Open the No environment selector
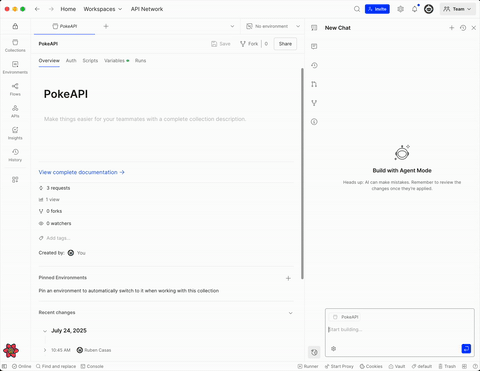 (273, 26)
